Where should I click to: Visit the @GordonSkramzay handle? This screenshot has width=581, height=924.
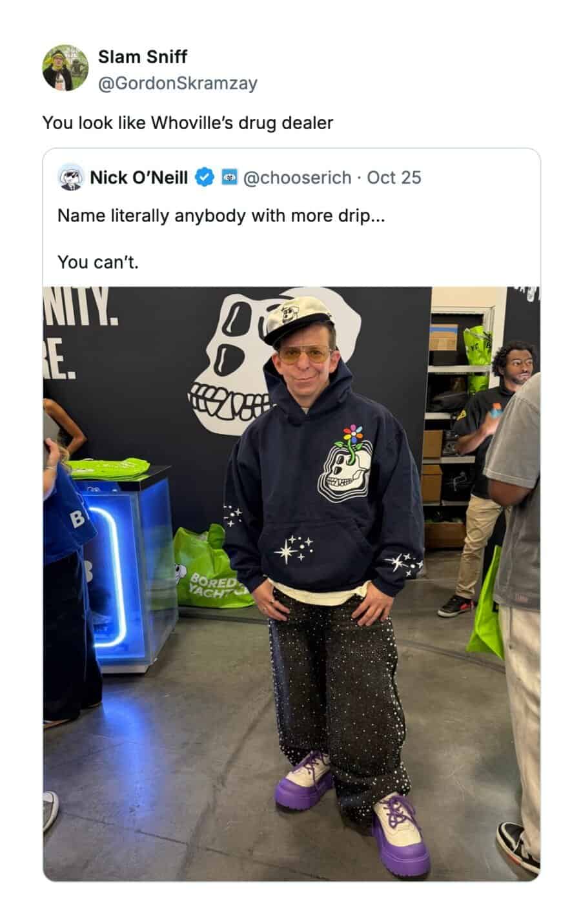(x=178, y=83)
